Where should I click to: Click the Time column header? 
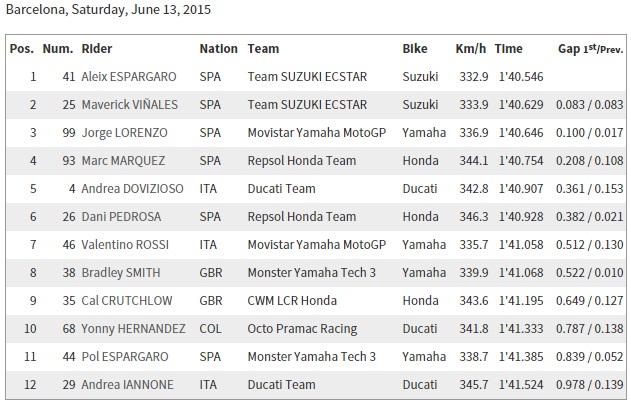pos(508,49)
